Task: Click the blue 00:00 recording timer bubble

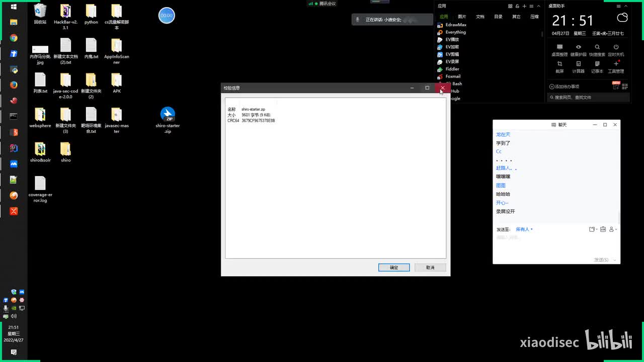Action: pyautogui.click(x=167, y=16)
